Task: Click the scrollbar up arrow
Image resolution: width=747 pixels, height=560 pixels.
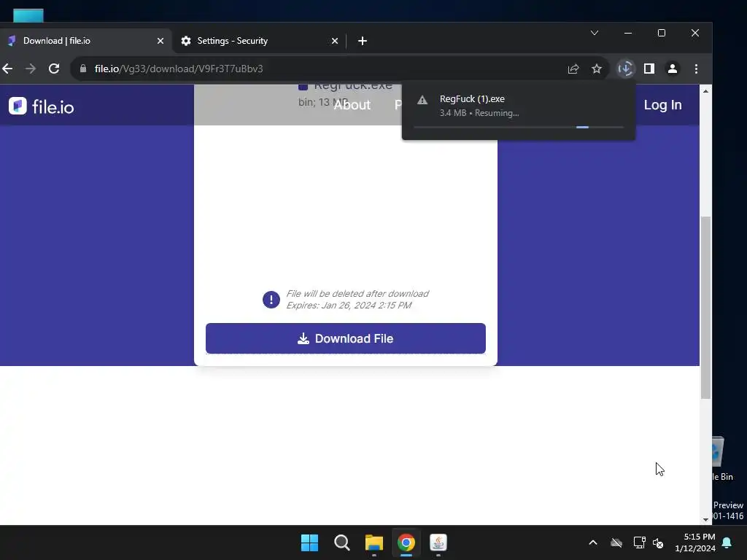Action: coord(705,90)
